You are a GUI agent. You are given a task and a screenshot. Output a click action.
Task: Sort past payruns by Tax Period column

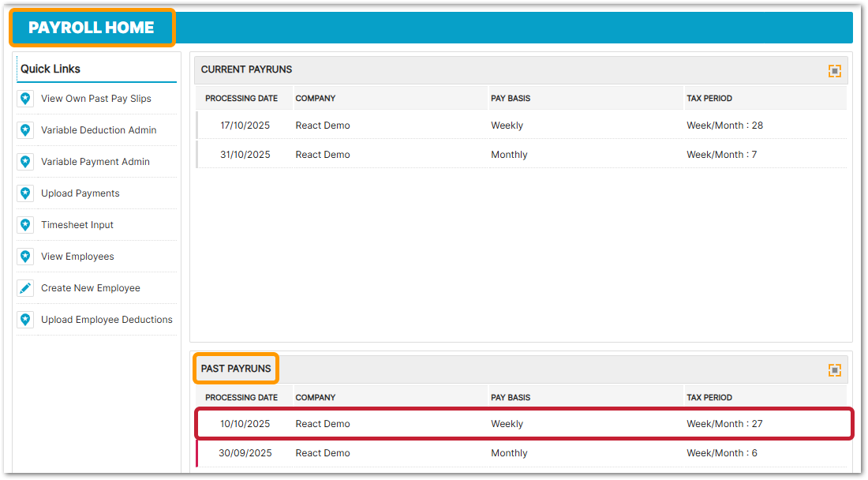(x=709, y=398)
